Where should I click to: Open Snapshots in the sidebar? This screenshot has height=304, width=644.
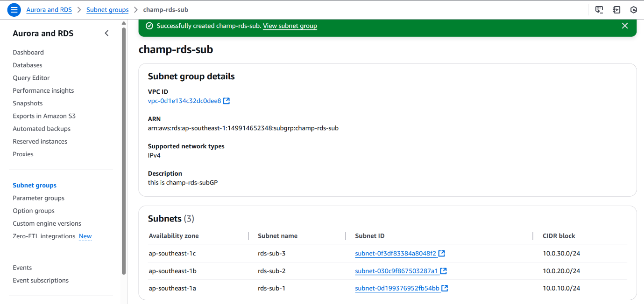[28, 104]
